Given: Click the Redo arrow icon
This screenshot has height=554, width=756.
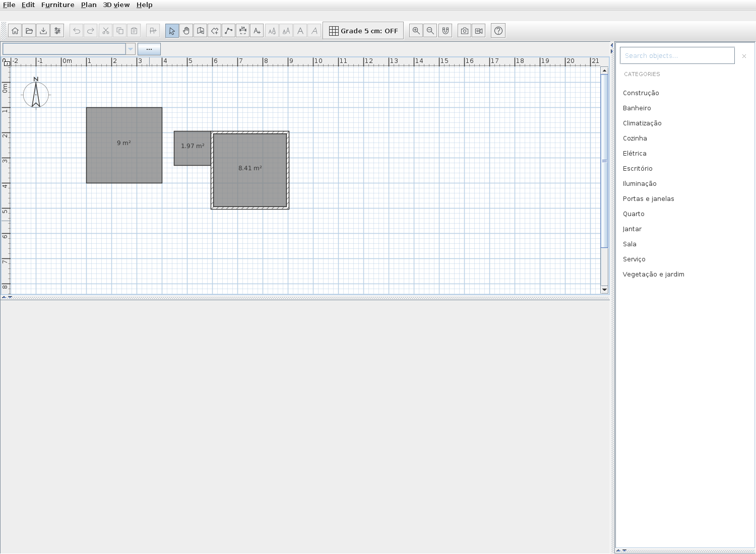Looking at the screenshot, I should pos(91,31).
